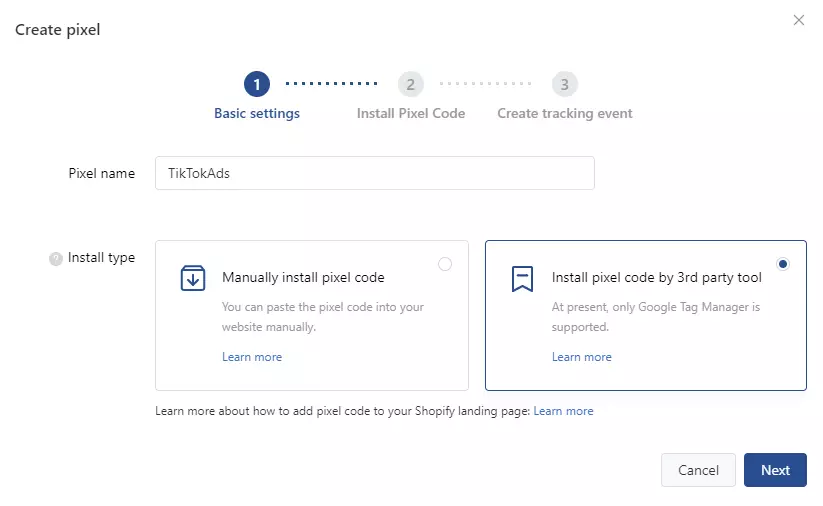Click the question mark help icon by Install type

56,259
